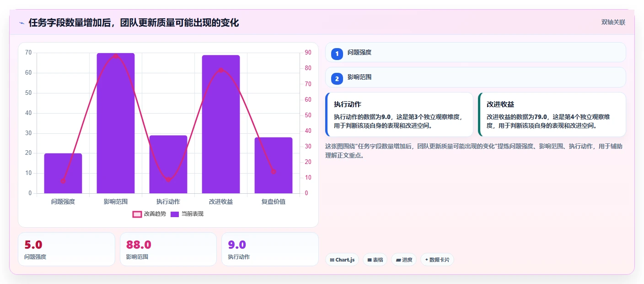The image size is (644, 284).
Task: Select the 5.0 问题强度 stat card
Action: tap(66, 249)
